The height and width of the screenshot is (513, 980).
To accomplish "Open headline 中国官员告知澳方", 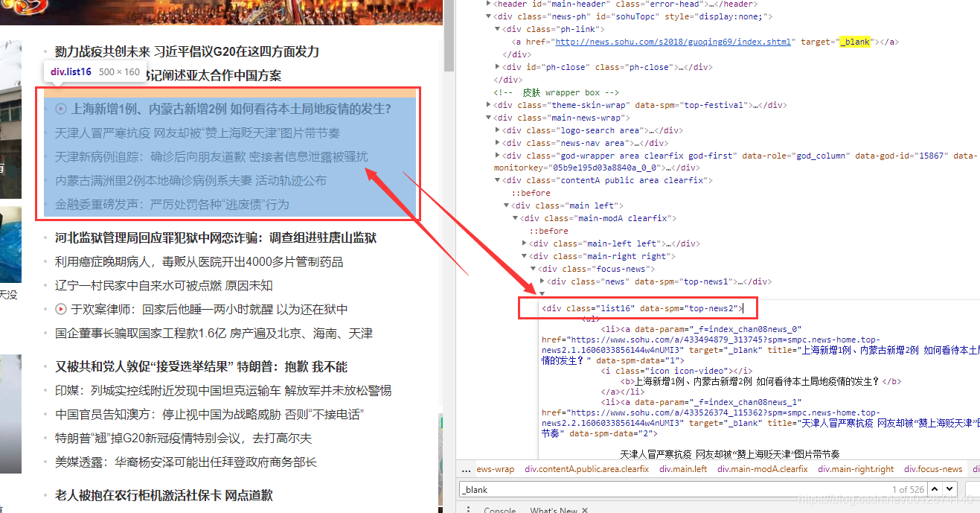I will point(209,414).
